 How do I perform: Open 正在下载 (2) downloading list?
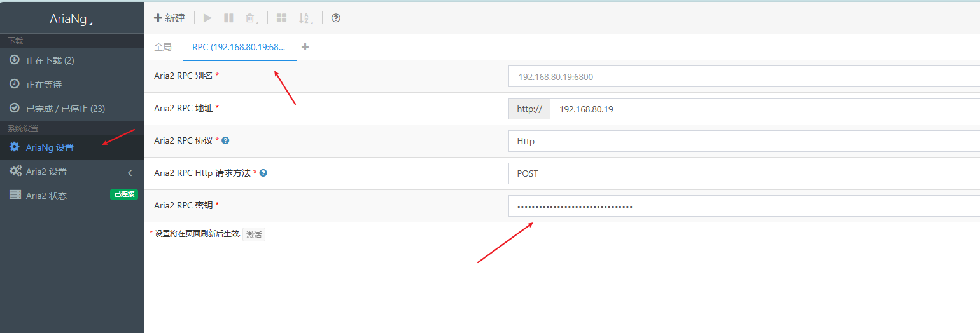72,60
